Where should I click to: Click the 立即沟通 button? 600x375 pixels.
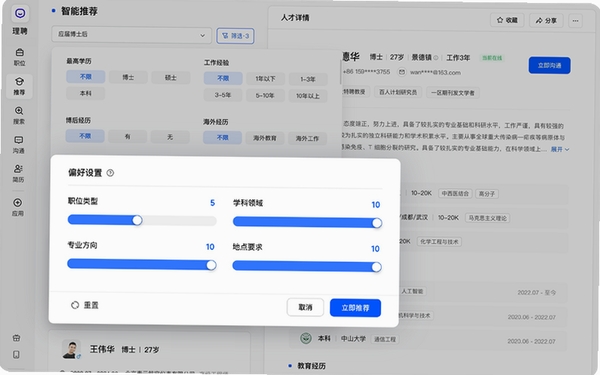[x=549, y=65]
